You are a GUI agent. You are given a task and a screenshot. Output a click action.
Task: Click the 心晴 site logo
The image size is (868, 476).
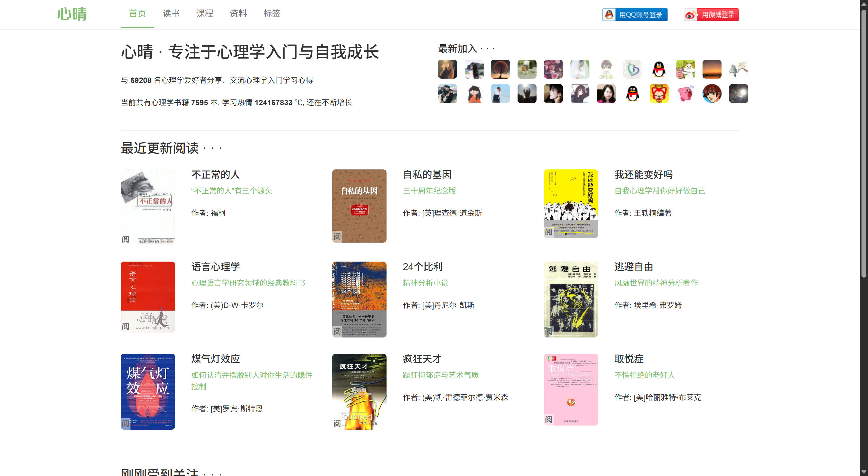point(72,14)
